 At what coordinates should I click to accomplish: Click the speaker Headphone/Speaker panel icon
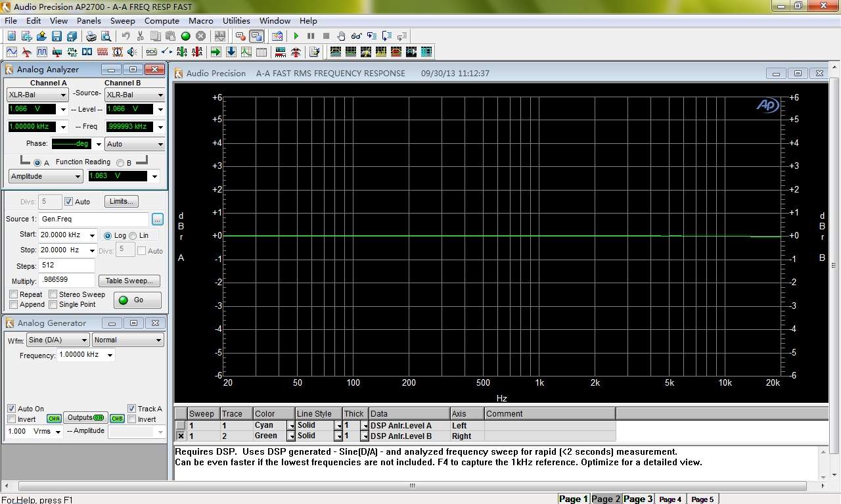(133, 52)
